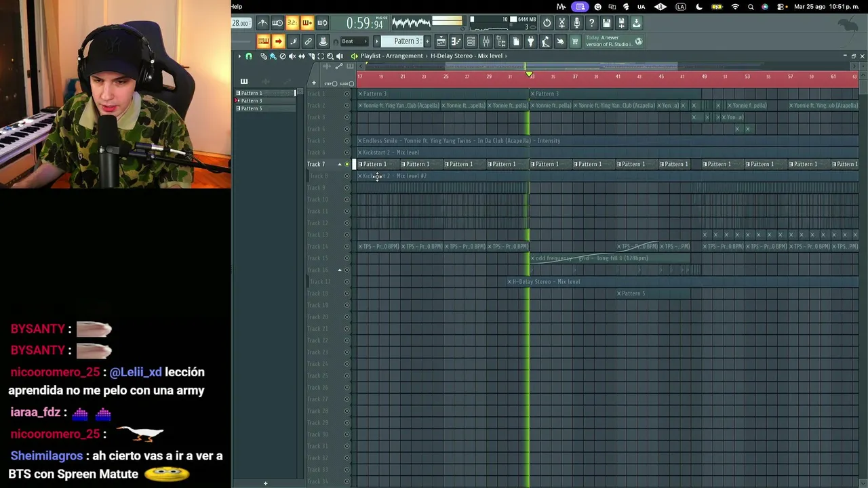Click the metronome icon

(x=262, y=23)
